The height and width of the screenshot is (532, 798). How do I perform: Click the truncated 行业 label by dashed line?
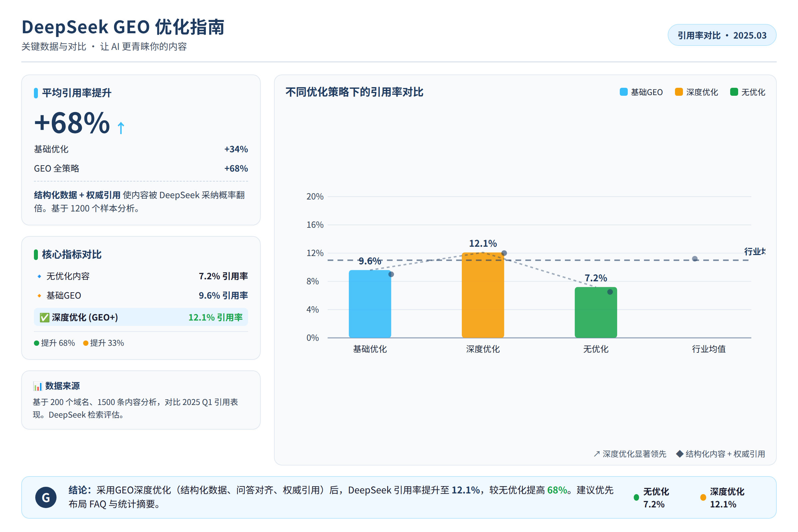[x=754, y=251]
